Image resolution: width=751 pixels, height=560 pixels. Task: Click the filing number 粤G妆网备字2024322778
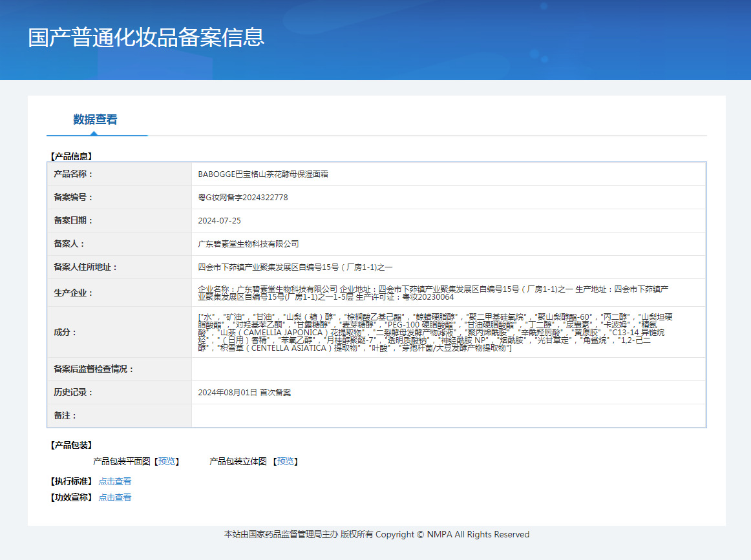[243, 198]
